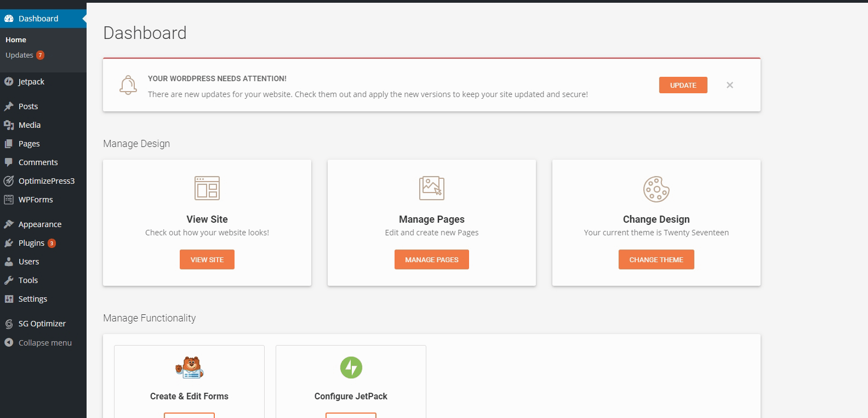Open the Appearance menu item

pos(43,224)
